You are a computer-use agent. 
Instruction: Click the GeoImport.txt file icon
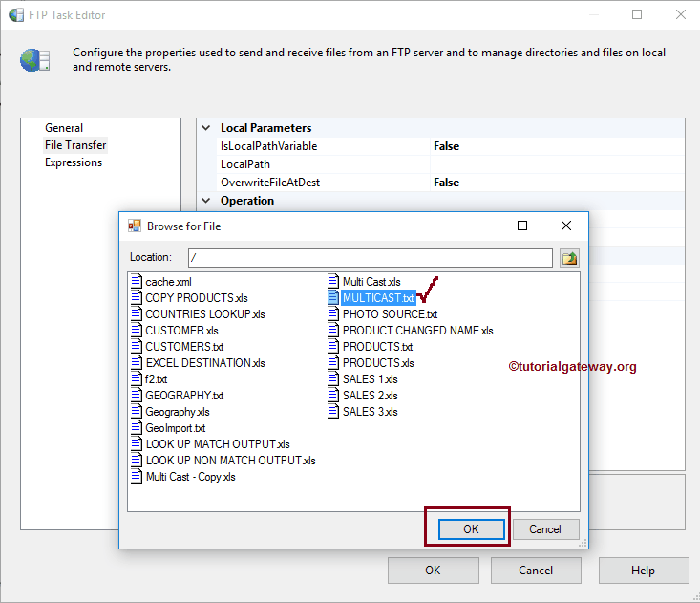137,427
